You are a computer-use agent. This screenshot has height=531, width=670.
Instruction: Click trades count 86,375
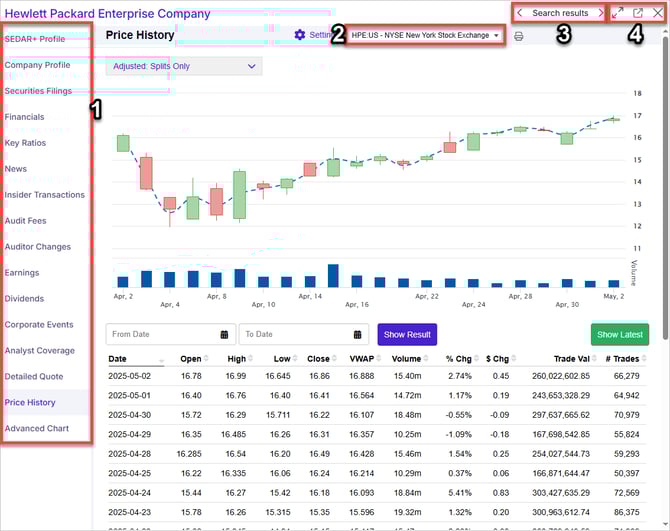[626, 512]
